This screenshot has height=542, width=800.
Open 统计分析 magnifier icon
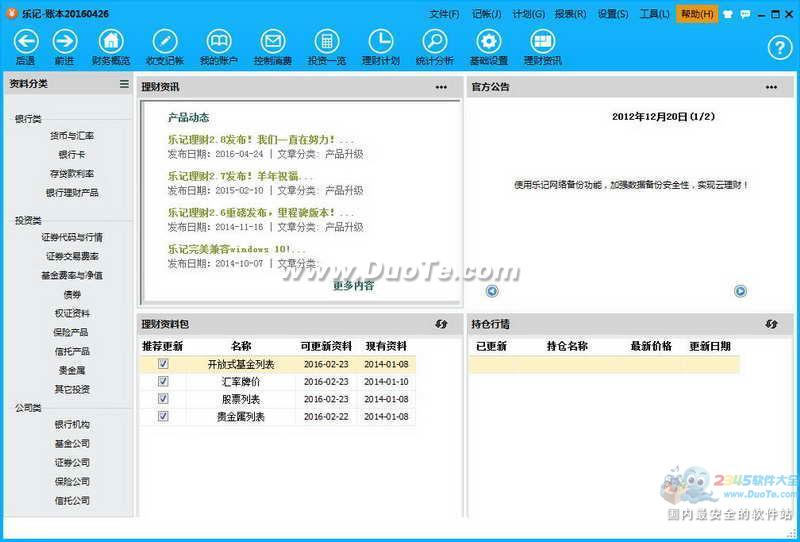pos(435,41)
